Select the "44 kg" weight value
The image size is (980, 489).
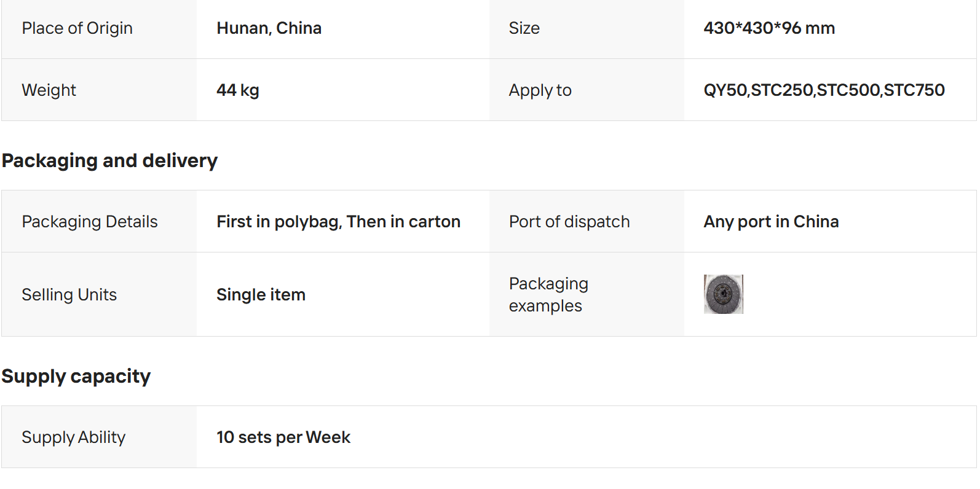pos(237,90)
